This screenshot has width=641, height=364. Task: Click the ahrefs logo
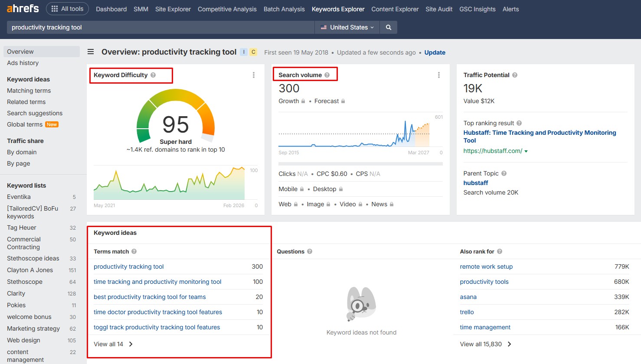pyautogui.click(x=23, y=8)
